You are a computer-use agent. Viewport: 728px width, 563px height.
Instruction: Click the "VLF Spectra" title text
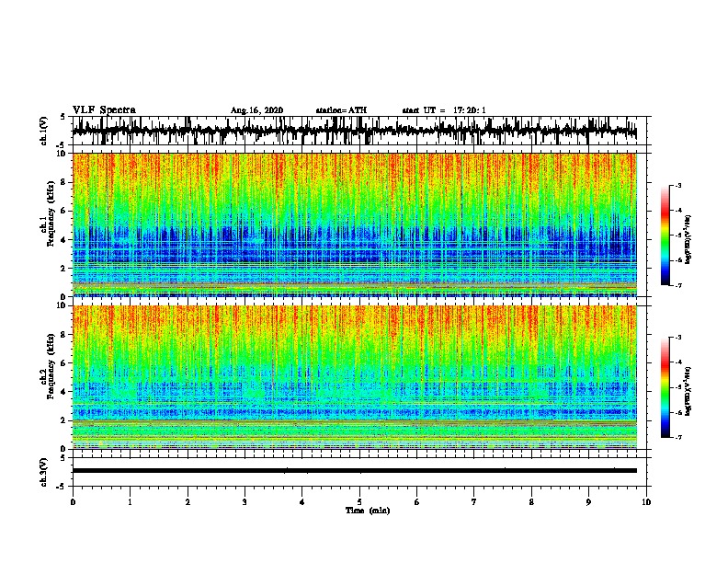point(104,110)
